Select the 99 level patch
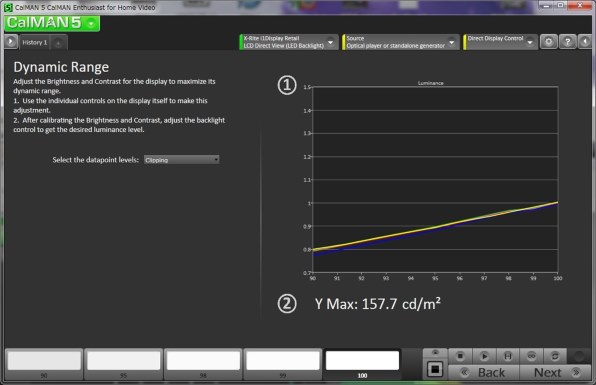 pos(282,364)
